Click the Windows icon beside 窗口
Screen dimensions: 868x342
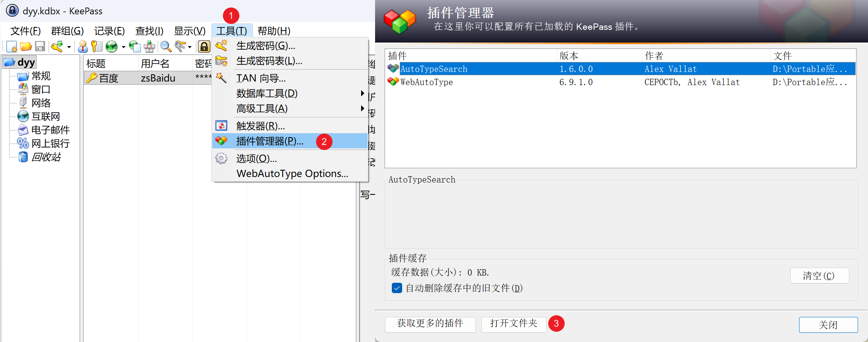point(23,89)
